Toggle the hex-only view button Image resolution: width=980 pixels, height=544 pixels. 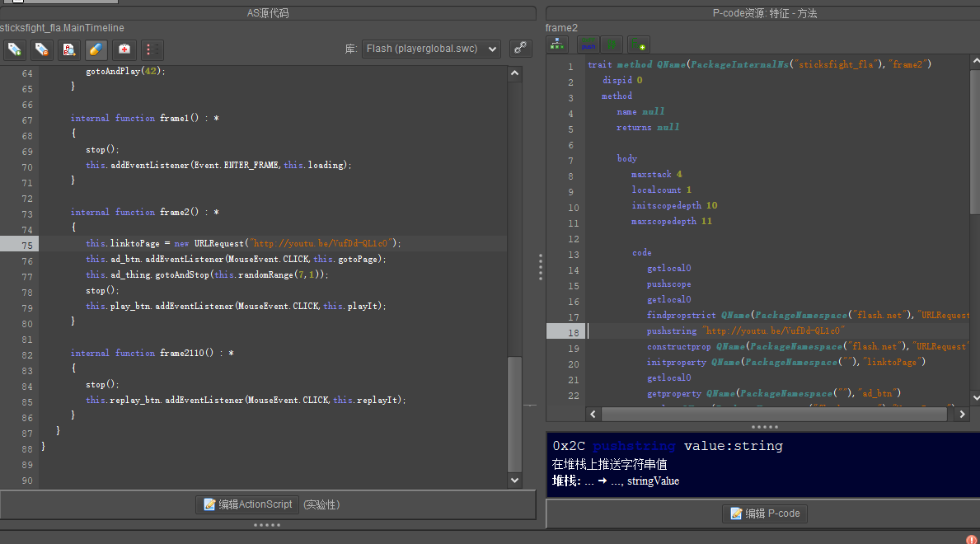[x=611, y=45]
